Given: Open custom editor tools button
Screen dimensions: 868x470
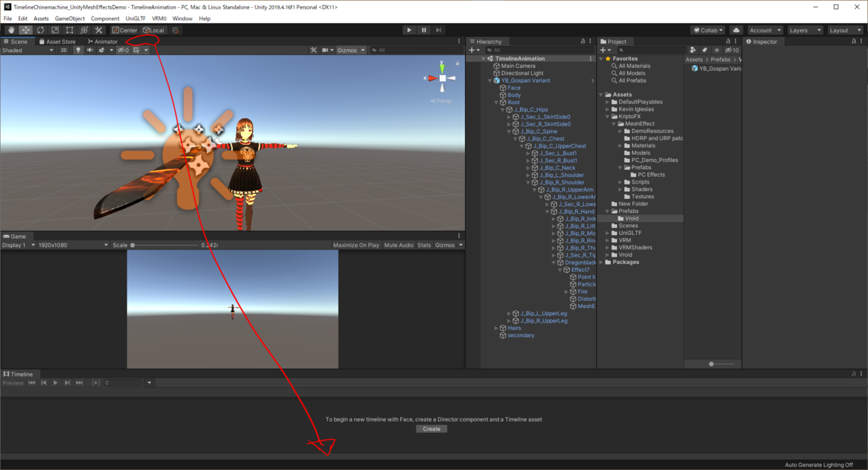Looking at the screenshot, I should pos(99,30).
